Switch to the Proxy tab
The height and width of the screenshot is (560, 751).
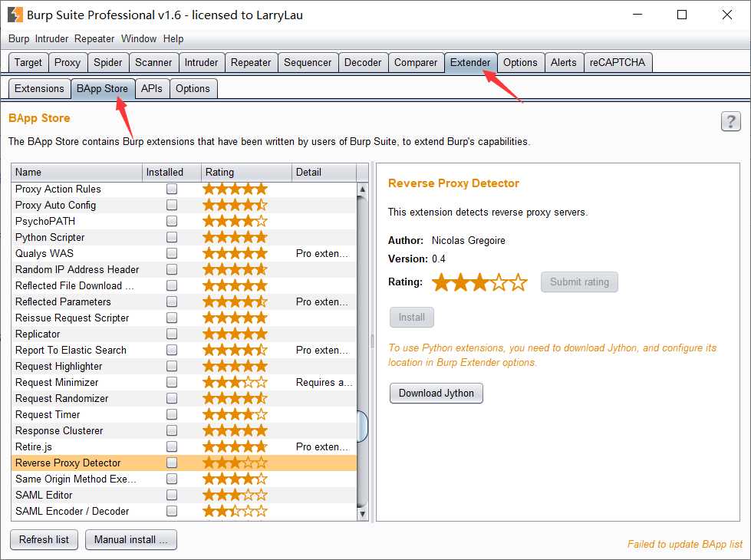pos(68,62)
